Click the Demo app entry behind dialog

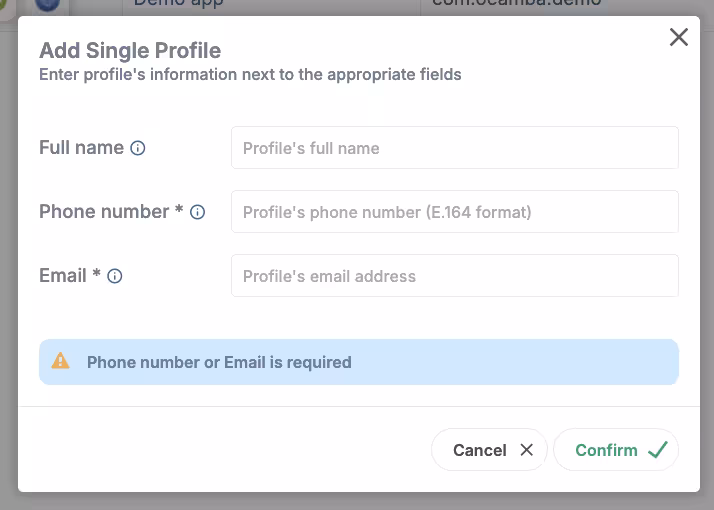tap(178, 5)
